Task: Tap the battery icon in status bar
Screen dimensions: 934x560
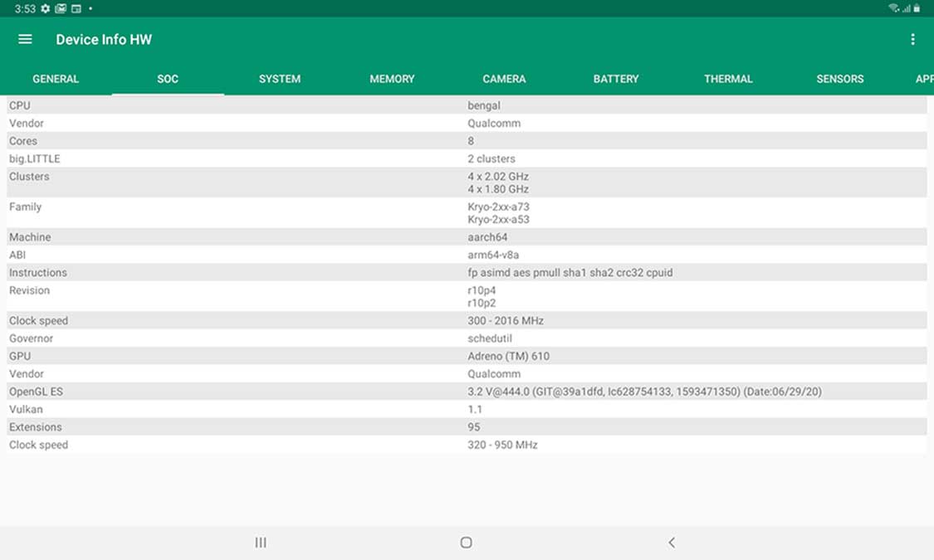Action: pos(917,8)
